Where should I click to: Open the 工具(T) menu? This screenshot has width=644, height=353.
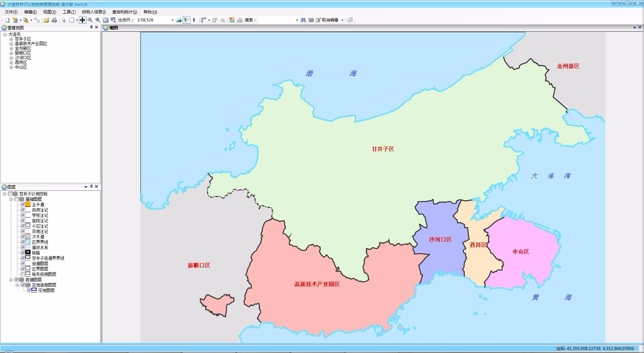pyautogui.click(x=69, y=12)
